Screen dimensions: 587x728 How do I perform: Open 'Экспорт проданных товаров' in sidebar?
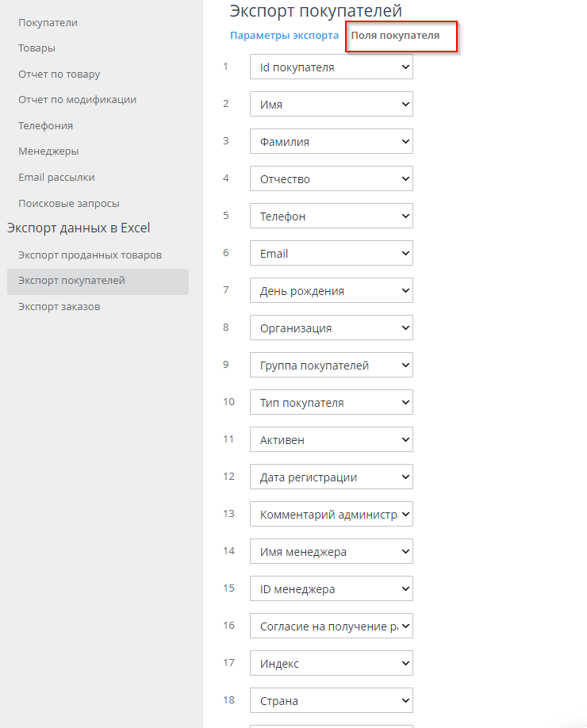(90, 255)
